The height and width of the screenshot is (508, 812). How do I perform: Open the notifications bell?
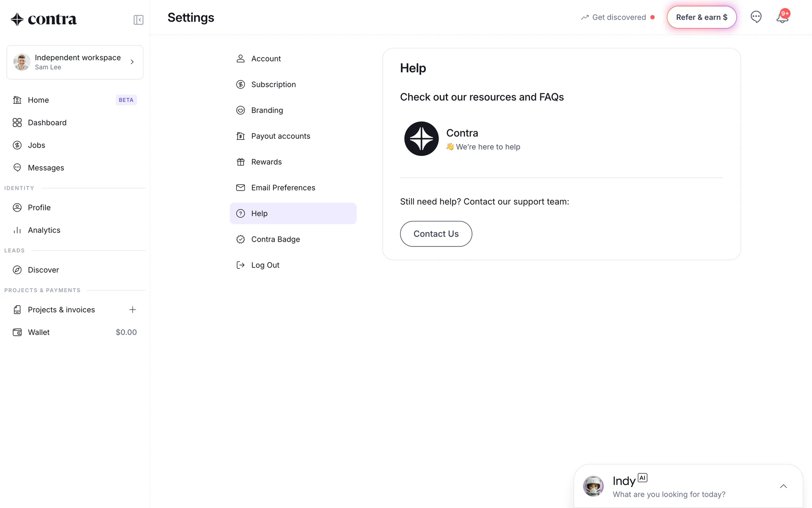click(x=782, y=18)
